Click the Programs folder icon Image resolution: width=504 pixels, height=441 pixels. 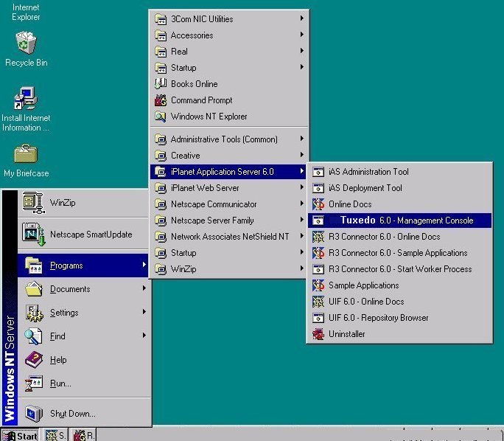[x=33, y=265]
